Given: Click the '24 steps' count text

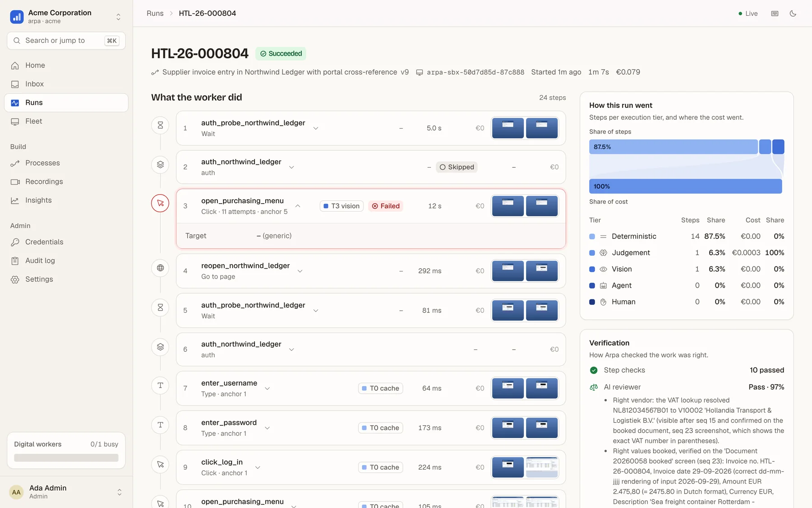Looking at the screenshot, I should pyautogui.click(x=553, y=98).
